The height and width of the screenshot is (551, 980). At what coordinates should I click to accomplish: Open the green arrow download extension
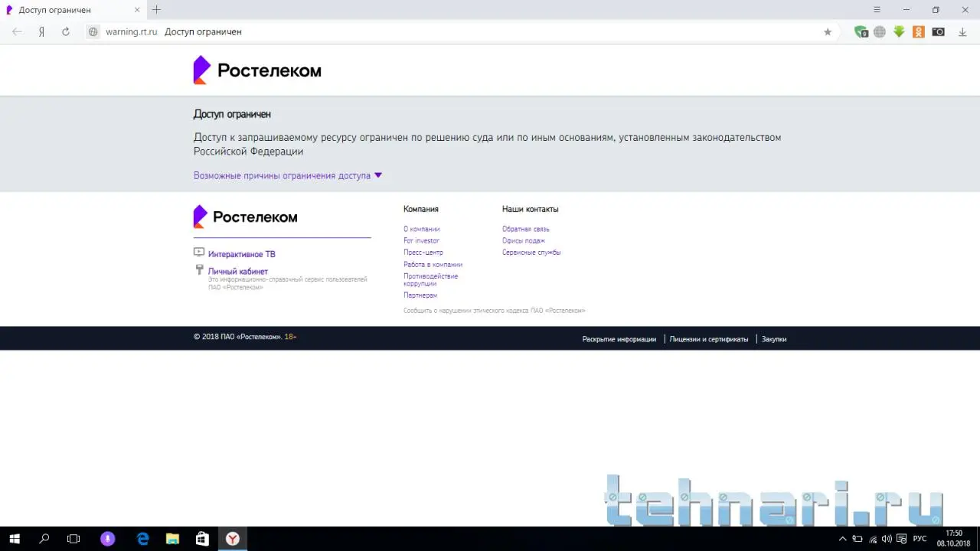(900, 32)
